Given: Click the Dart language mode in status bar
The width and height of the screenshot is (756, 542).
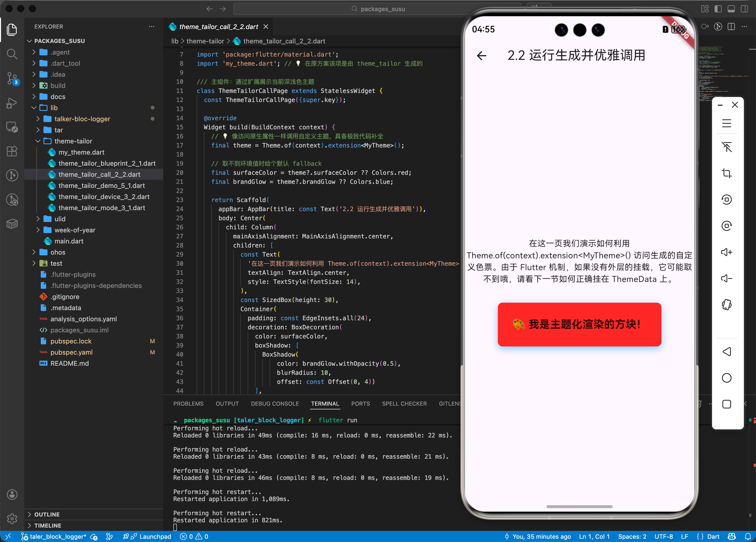Looking at the screenshot, I should click(x=713, y=536).
